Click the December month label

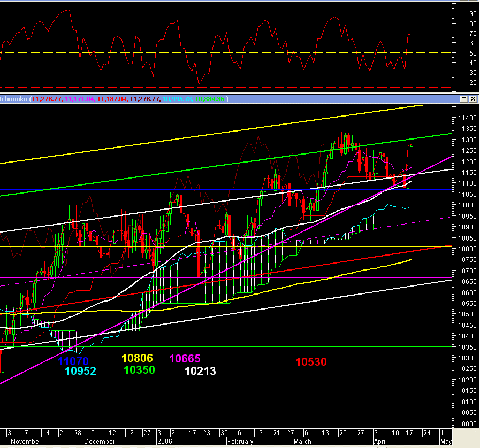coord(100,442)
